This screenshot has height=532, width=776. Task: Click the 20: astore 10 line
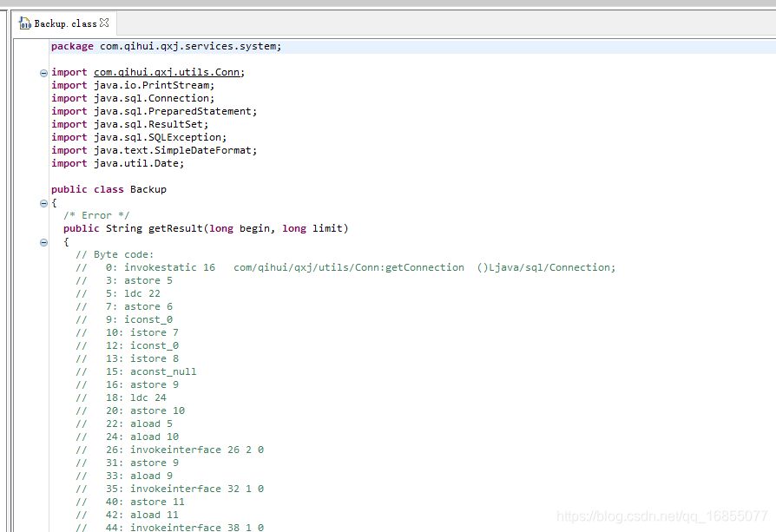click(x=130, y=410)
